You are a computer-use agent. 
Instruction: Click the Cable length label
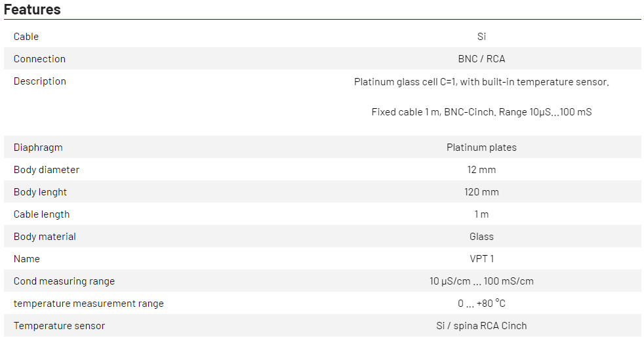pyautogui.click(x=41, y=214)
